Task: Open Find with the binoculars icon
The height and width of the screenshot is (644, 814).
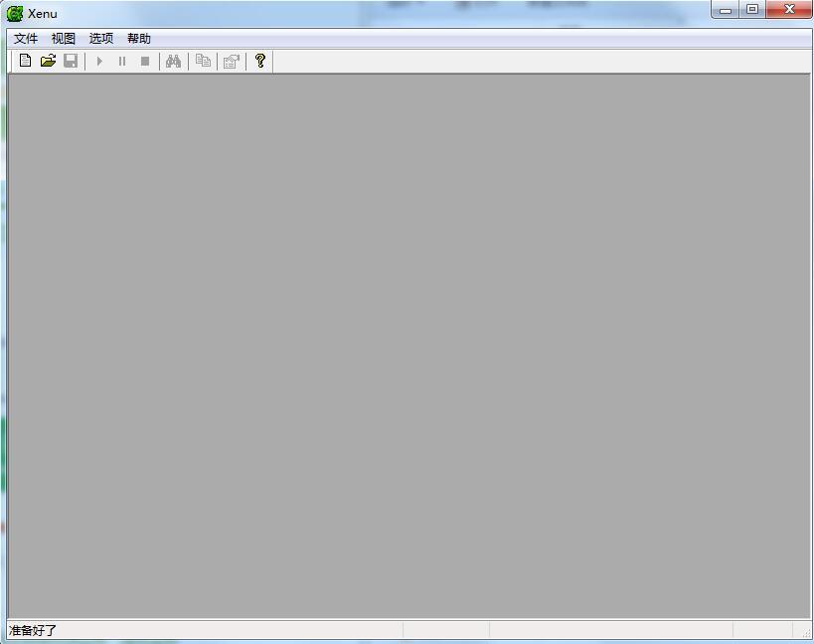Action: click(x=173, y=62)
